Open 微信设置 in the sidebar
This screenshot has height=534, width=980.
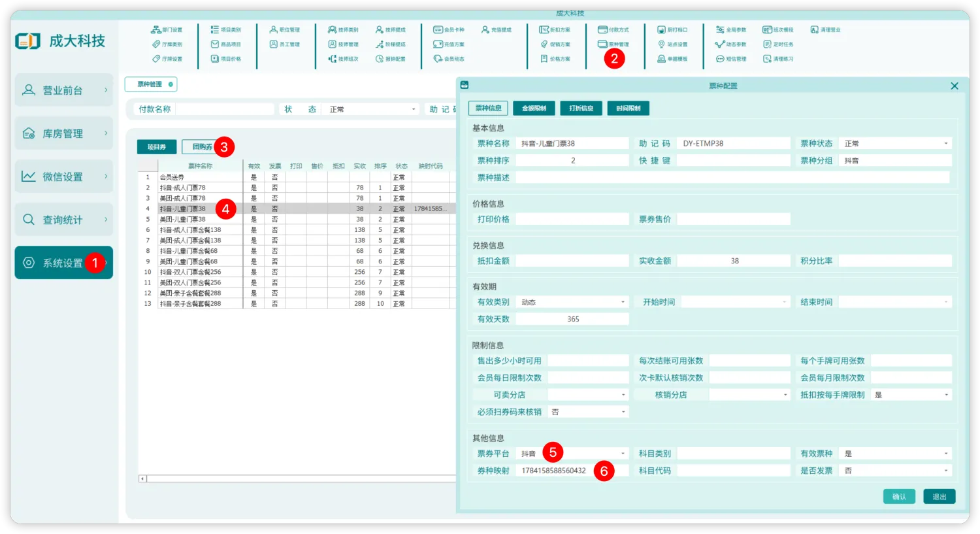(64, 176)
